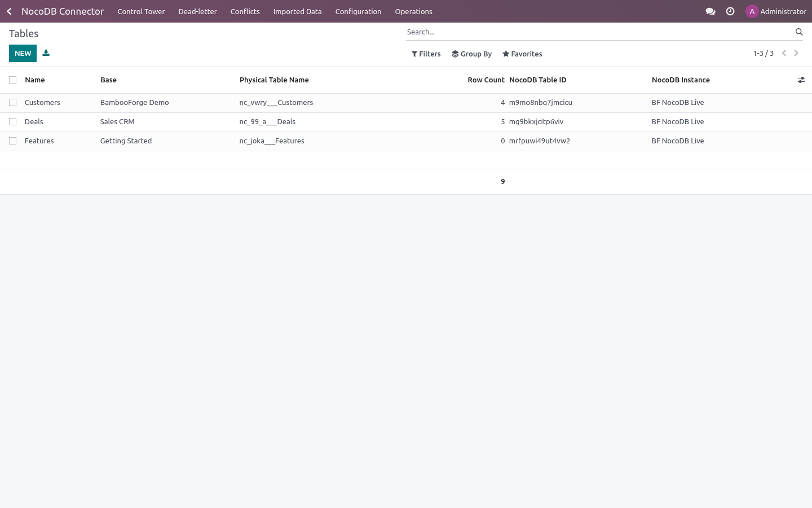
Task: Click table ID mrfpuwi49ut4vw2
Action: click(x=539, y=141)
